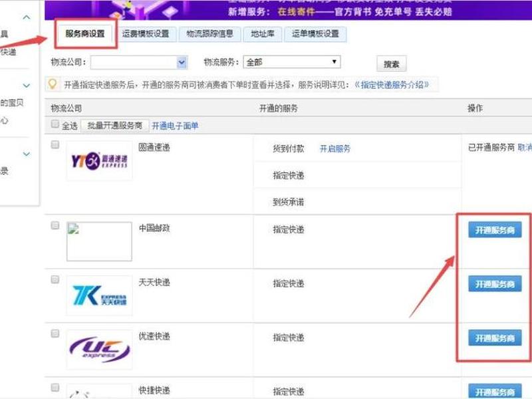Open the 物流跟踪信息 tab
The width and height of the screenshot is (532, 399).
(x=209, y=34)
